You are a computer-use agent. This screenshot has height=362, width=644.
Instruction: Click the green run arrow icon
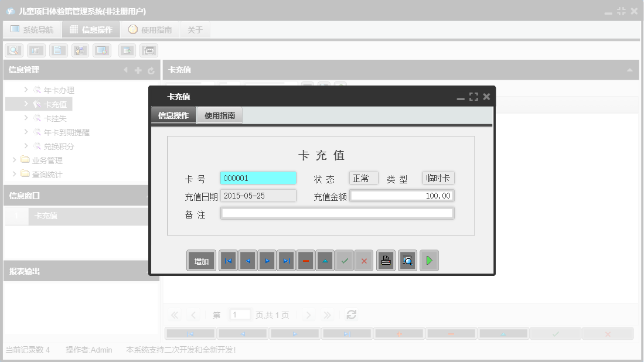pyautogui.click(x=429, y=260)
